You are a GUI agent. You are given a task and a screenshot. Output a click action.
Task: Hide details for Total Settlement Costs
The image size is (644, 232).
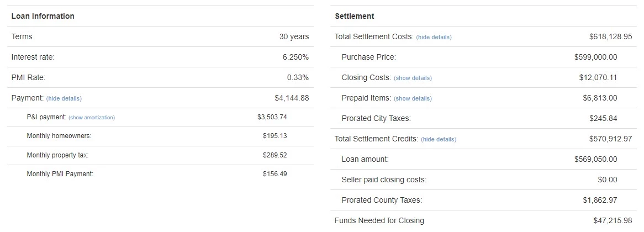434,38
